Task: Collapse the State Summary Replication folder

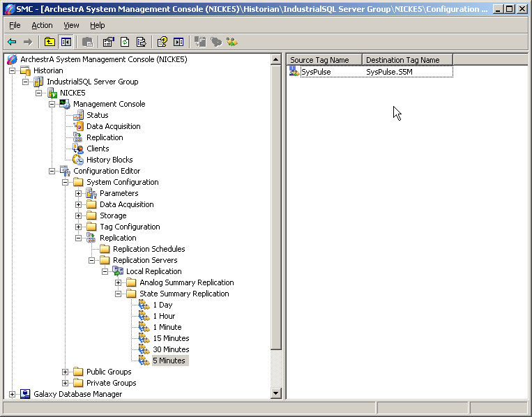Action: tap(118, 294)
